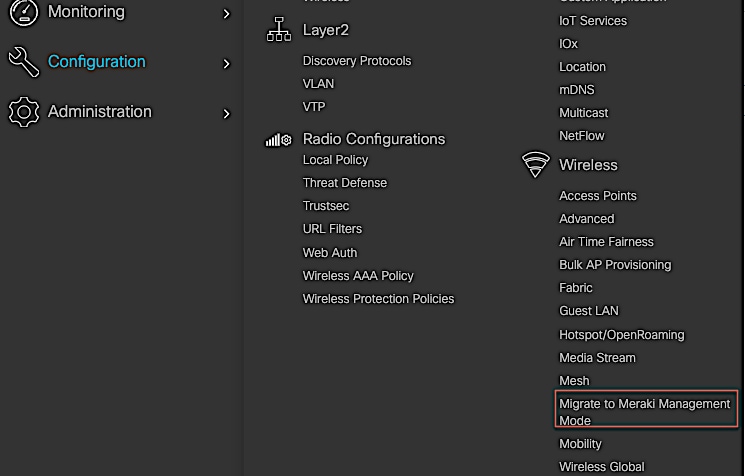
Task: Open Wireless Global
Action: pos(602,467)
